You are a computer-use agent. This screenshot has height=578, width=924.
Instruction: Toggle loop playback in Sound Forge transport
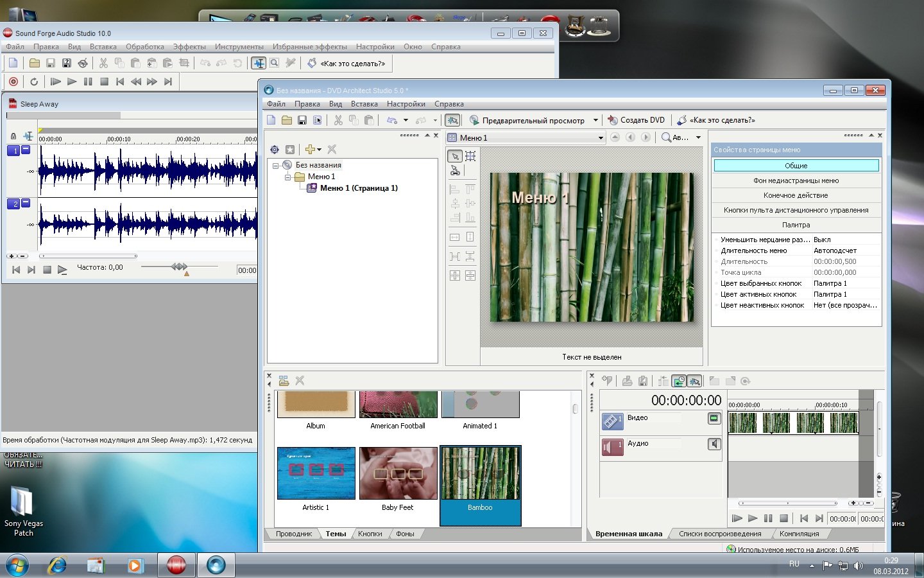34,82
